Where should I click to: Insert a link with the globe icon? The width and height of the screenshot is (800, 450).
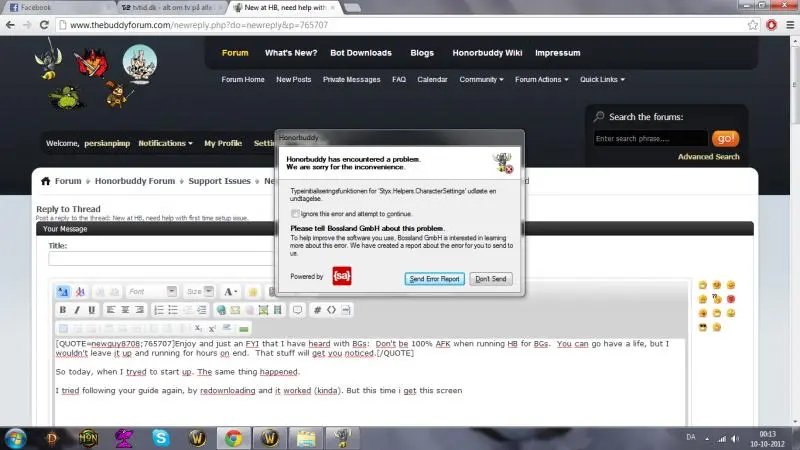(221, 310)
